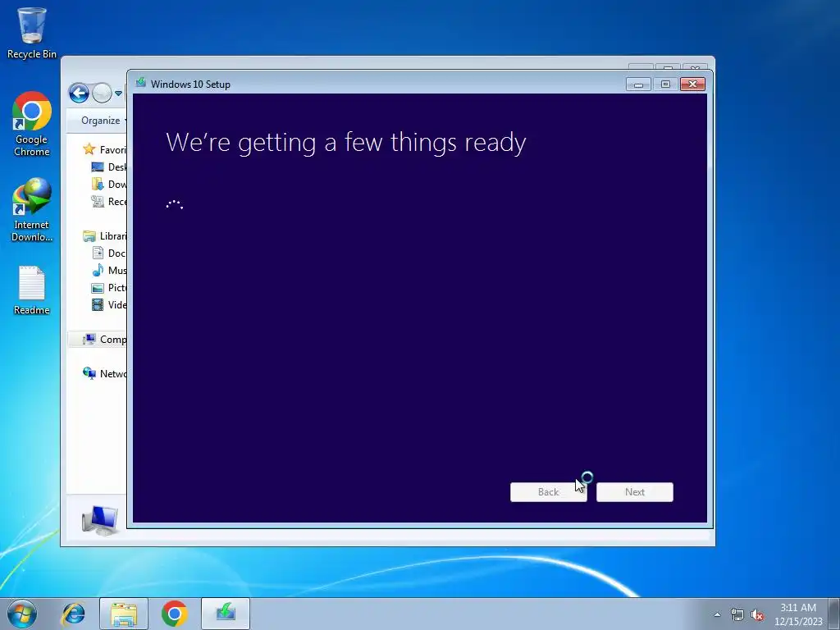Image resolution: width=840 pixels, height=630 pixels.
Task: Click the Back button in Windows 10 Setup
Action: [x=549, y=492]
